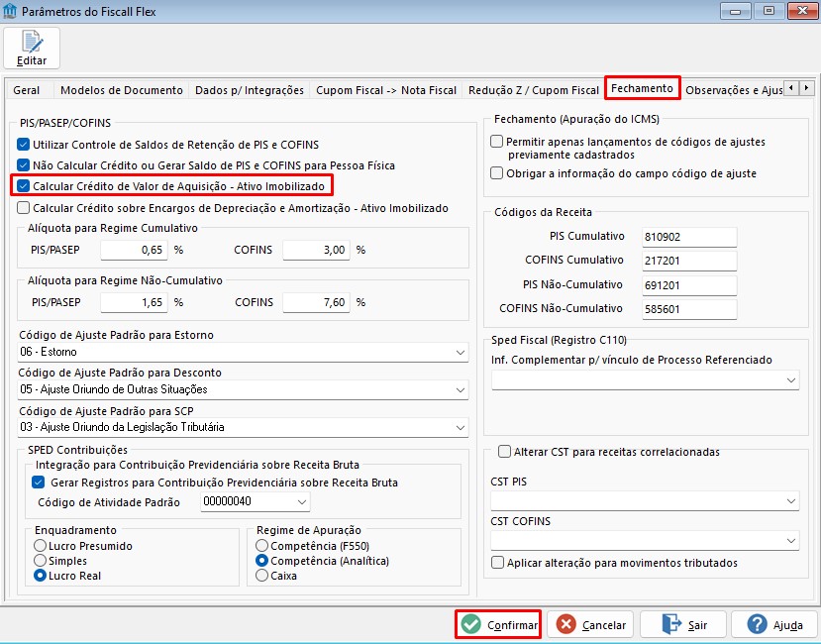Open Redução Z / Cupom Fiscal tab

(534, 90)
